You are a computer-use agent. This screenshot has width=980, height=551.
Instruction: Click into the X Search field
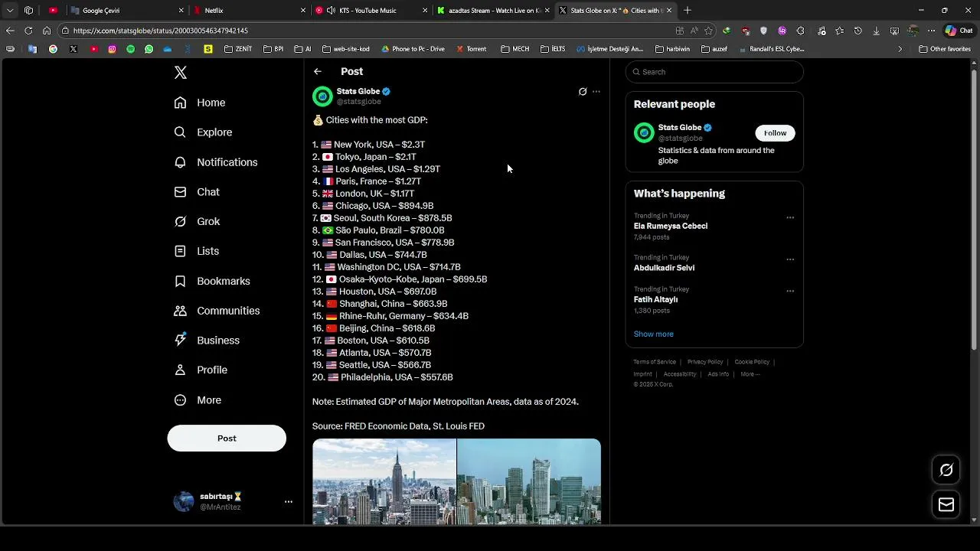(714, 72)
